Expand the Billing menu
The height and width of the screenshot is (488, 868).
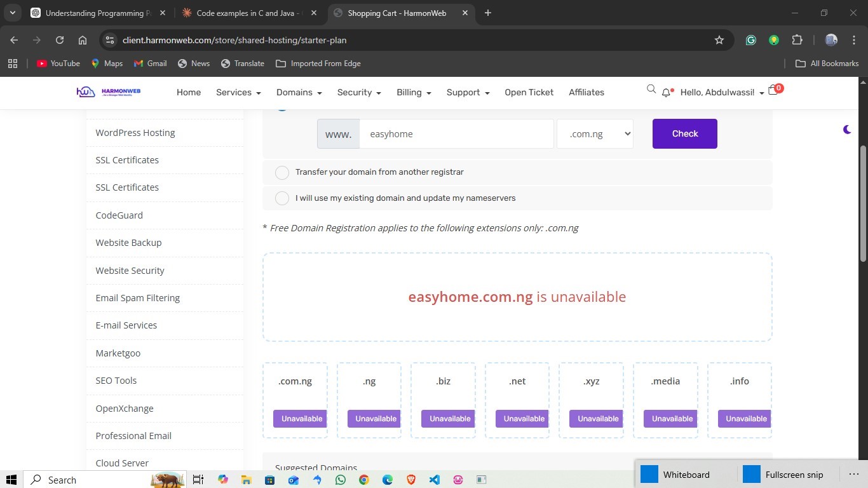[x=414, y=92]
